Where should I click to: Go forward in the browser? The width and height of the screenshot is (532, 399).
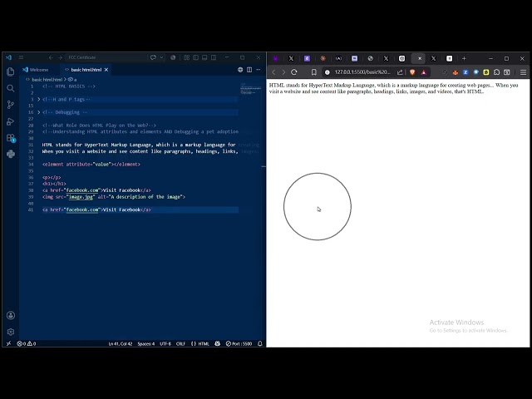click(x=283, y=72)
